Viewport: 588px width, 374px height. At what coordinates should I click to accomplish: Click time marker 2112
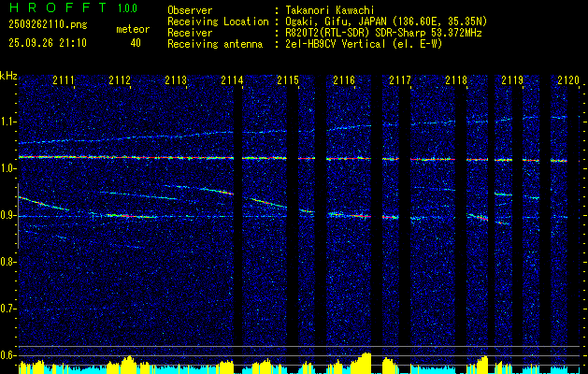coord(120,80)
